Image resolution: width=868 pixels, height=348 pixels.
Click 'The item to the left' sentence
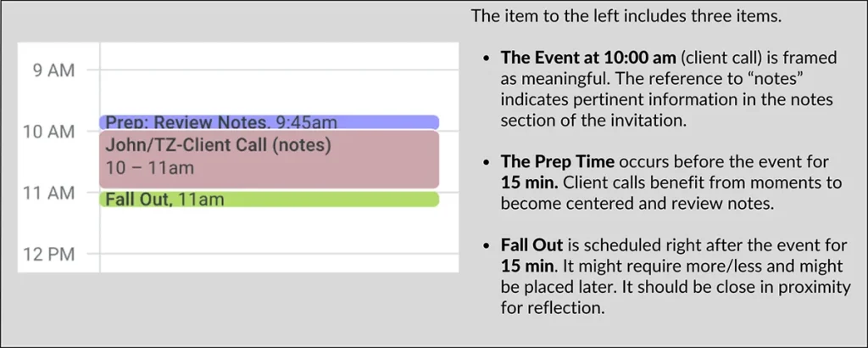coord(626,15)
